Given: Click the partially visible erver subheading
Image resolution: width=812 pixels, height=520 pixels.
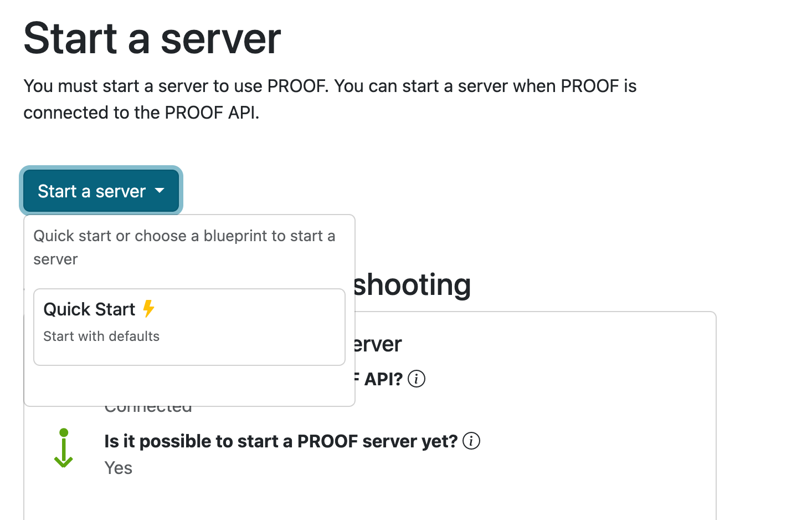Looking at the screenshot, I should click(378, 344).
